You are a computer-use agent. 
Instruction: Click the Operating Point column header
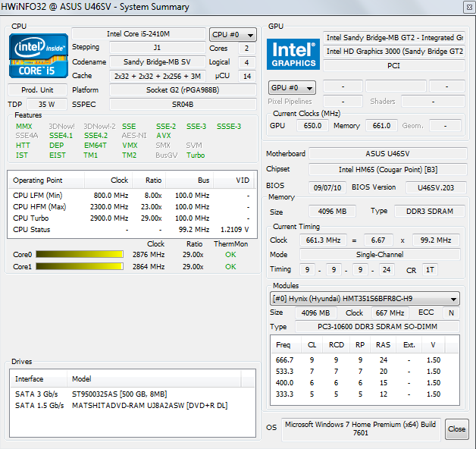(46, 181)
